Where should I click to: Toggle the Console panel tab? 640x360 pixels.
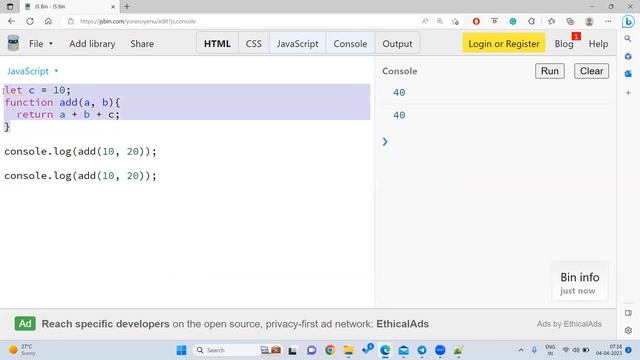[350, 44]
